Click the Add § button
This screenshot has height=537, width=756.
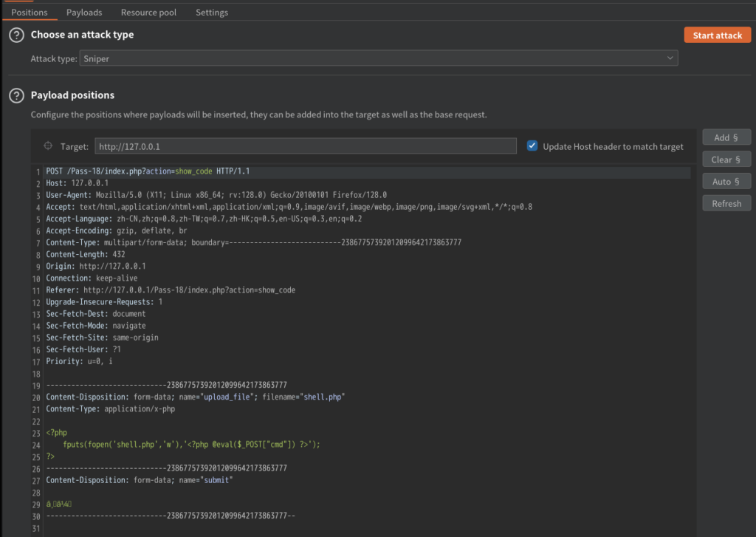[726, 137]
